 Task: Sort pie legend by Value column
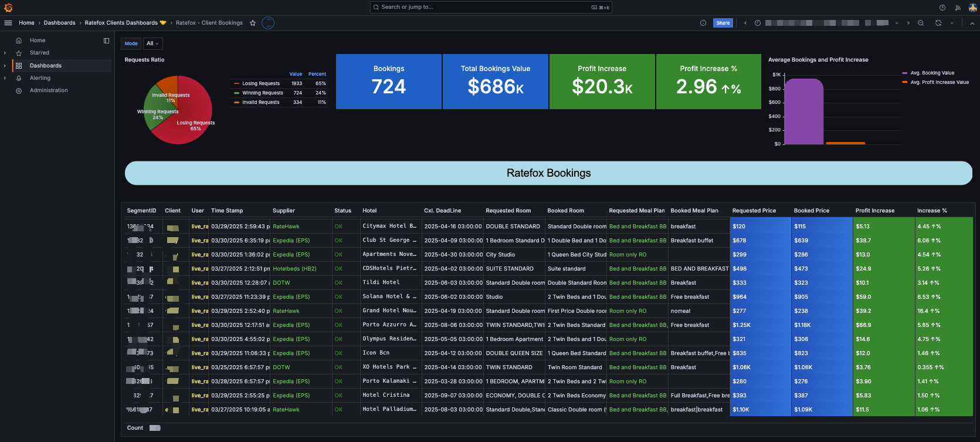(296, 74)
